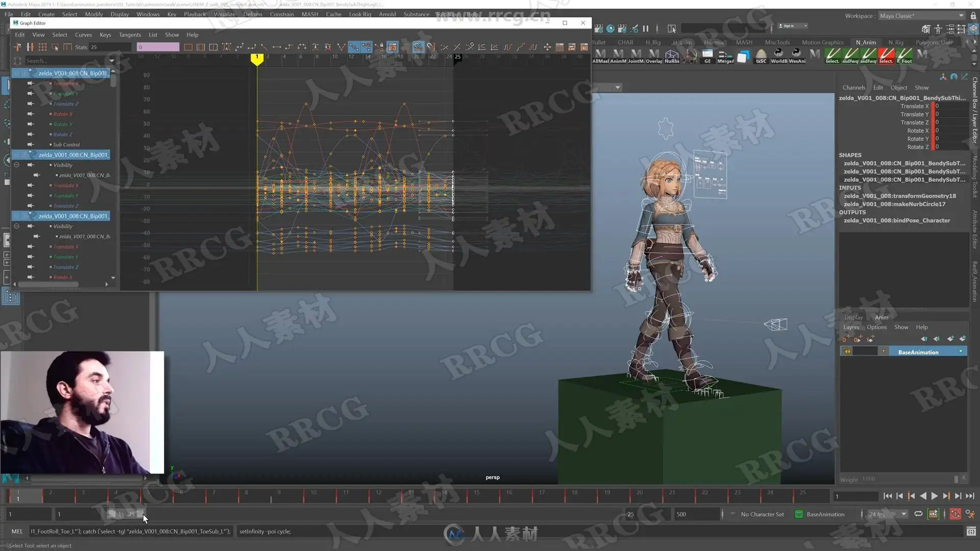Toggle loop playback mode button

[x=918, y=514]
